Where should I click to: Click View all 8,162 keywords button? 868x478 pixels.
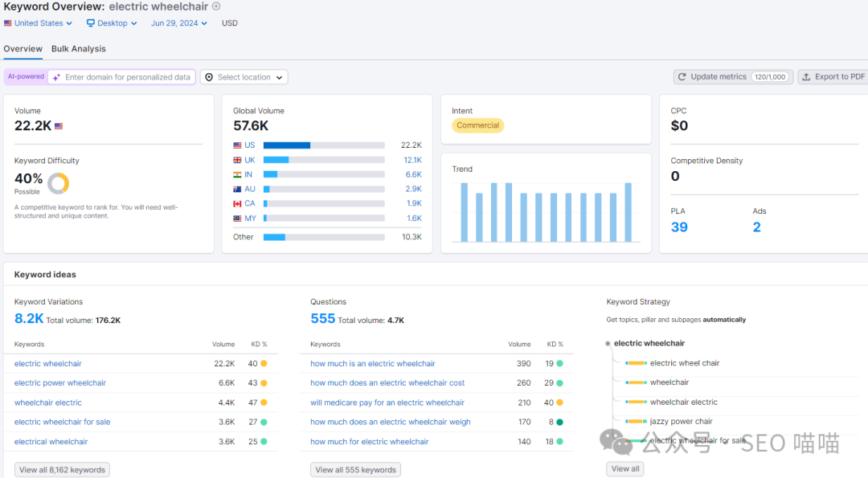coord(62,470)
